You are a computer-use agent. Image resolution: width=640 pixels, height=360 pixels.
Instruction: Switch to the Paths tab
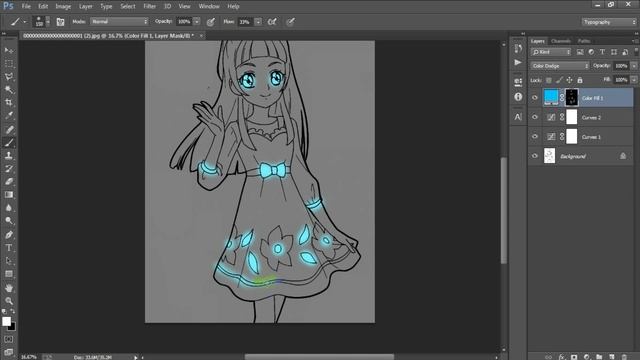(584, 41)
